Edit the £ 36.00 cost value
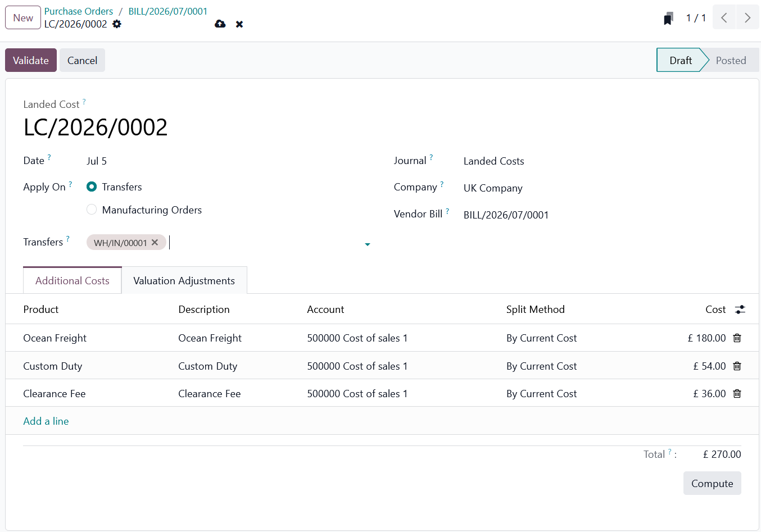The width and height of the screenshot is (761, 532). (709, 393)
